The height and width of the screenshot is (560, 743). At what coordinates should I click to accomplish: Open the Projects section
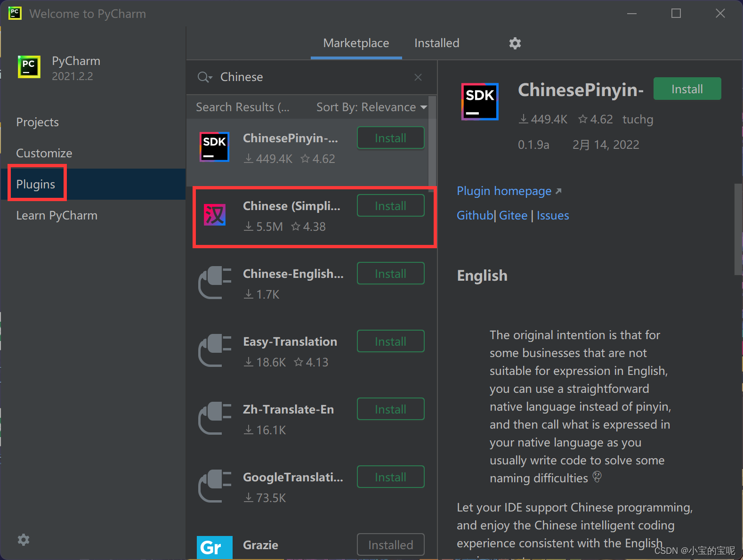[x=93, y=122]
